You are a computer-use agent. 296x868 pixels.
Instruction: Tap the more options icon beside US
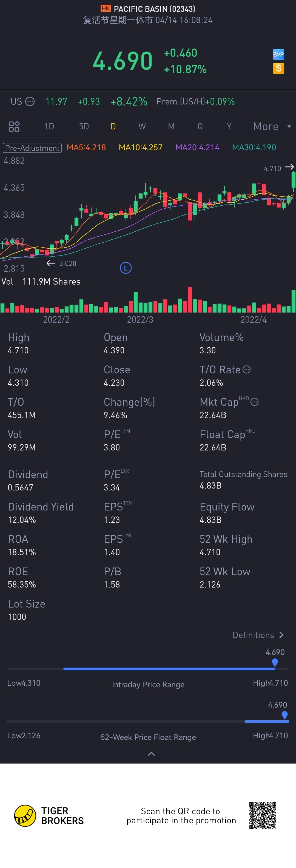pos(30,101)
